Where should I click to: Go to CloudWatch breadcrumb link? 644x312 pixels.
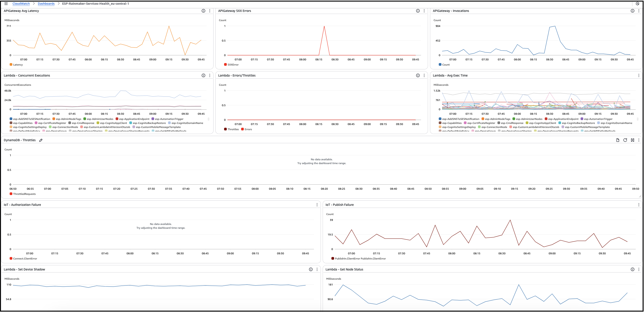[x=21, y=4]
